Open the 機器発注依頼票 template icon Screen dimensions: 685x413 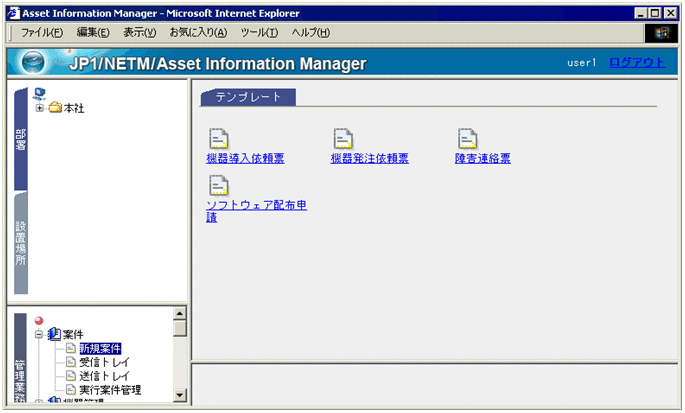(x=343, y=139)
